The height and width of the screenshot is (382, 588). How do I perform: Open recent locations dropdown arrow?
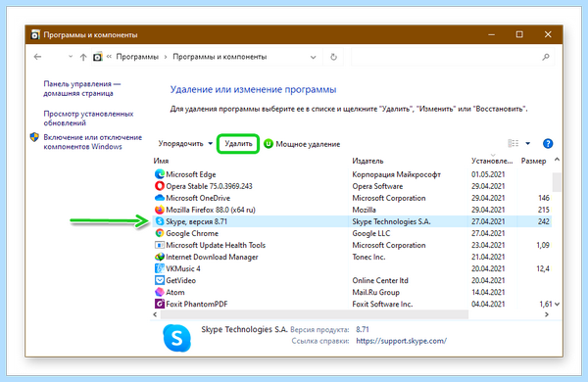71,57
